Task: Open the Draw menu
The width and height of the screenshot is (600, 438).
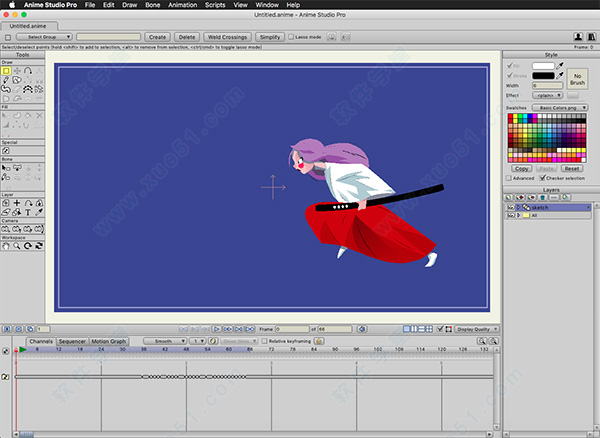Action: coord(129,5)
